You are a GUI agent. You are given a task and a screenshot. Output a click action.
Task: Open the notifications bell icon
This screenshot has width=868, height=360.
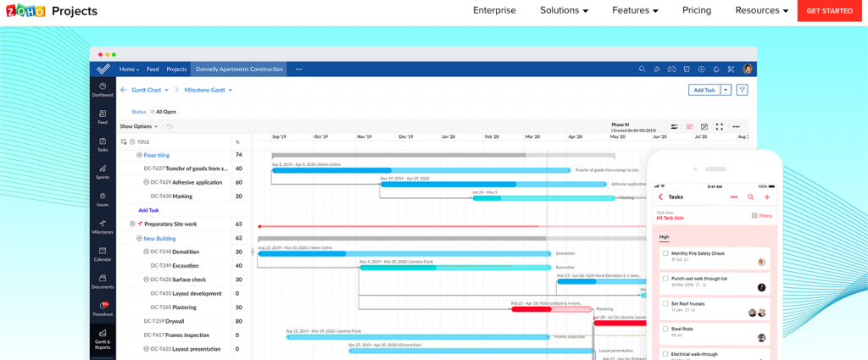click(x=715, y=69)
